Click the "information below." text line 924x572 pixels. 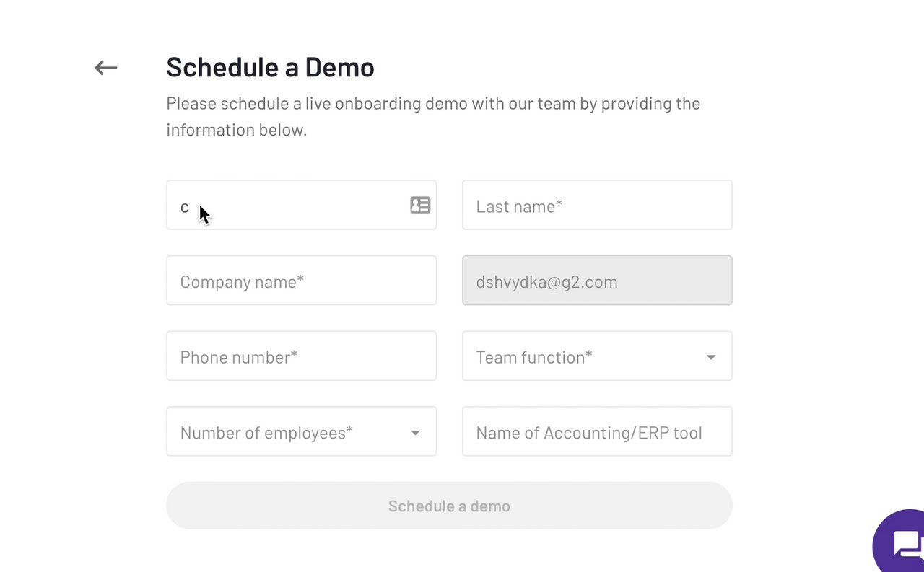point(236,130)
